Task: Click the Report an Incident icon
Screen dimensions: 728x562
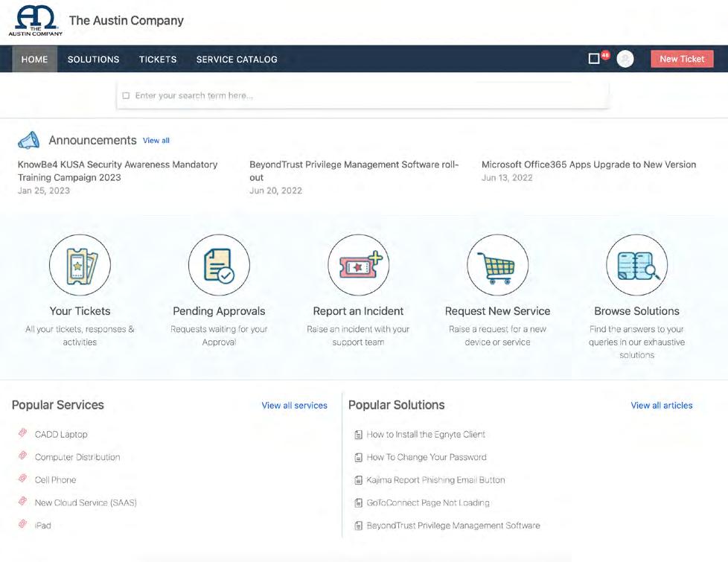Action: click(358, 265)
